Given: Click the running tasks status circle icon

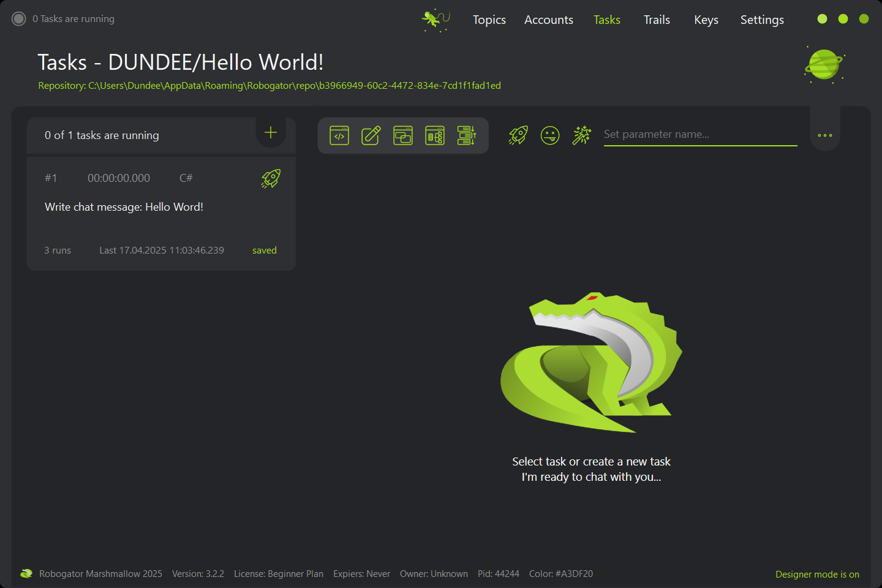Looking at the screenshot, I should pyautogui.click(x=19, y=19).
